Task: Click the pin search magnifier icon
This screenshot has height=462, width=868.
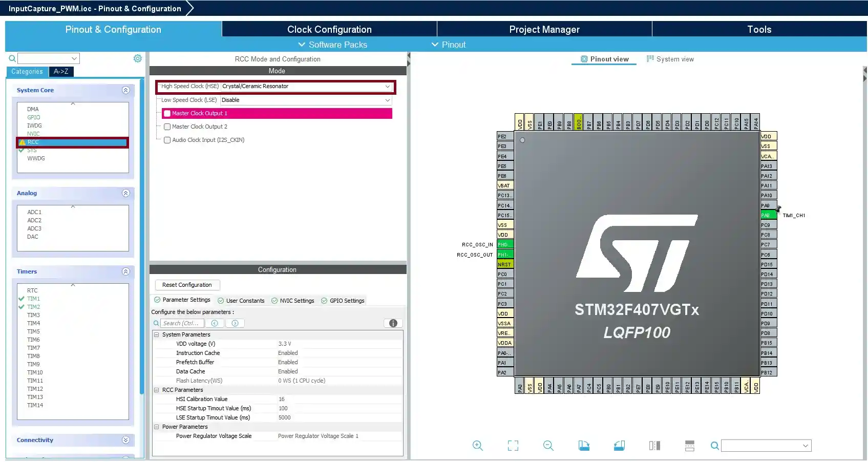Action: pyautogui.click(x=715, y=446)
